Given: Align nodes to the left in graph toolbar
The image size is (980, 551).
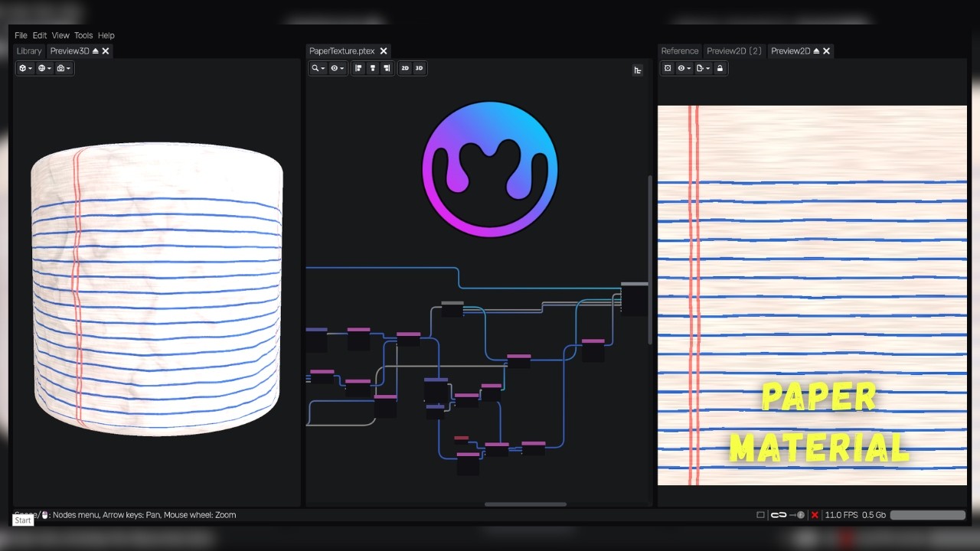Looking at the screenshot, I should coord(358,68).
